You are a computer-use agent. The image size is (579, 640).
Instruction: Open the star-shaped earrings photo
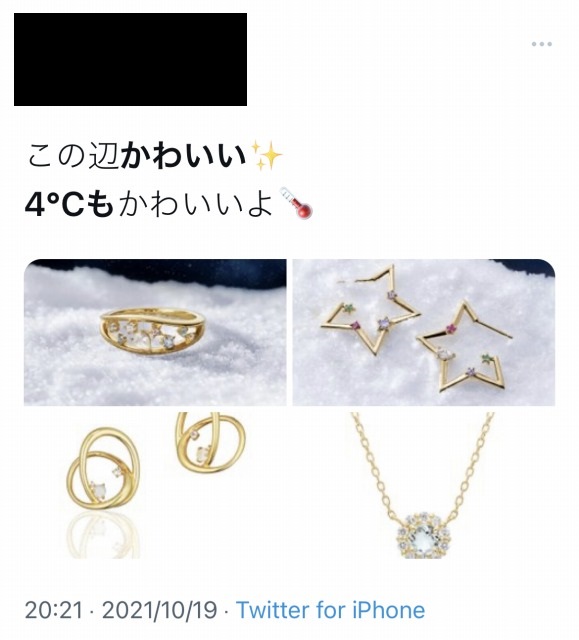424,332
